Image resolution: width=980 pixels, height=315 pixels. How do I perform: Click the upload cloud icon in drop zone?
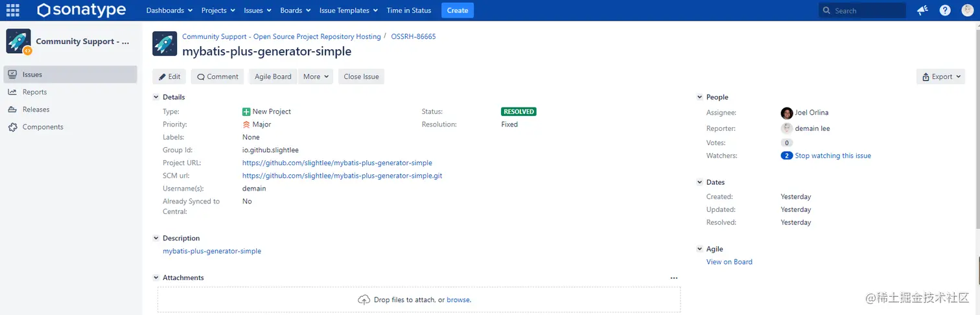(364, 300)
